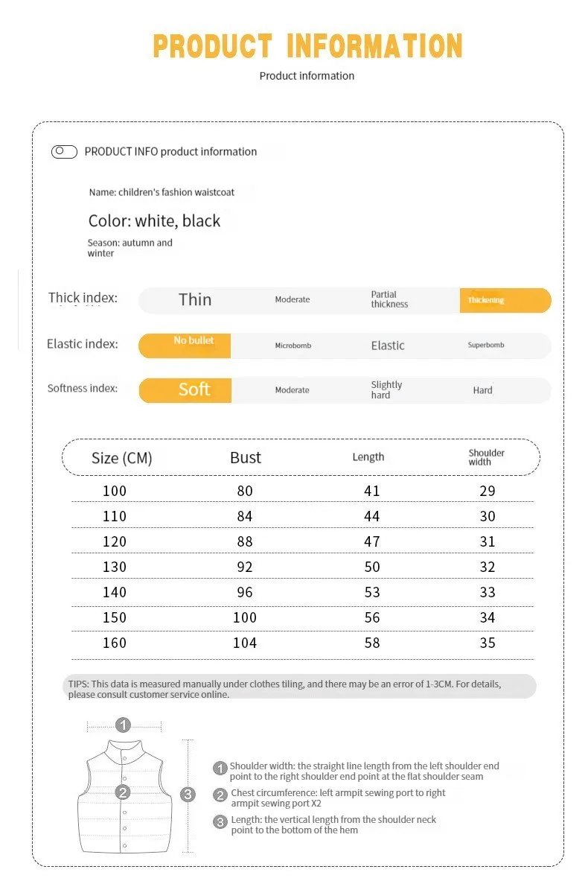
Task: Click the Size (CM) column header
Action: (x=122, y=458)
